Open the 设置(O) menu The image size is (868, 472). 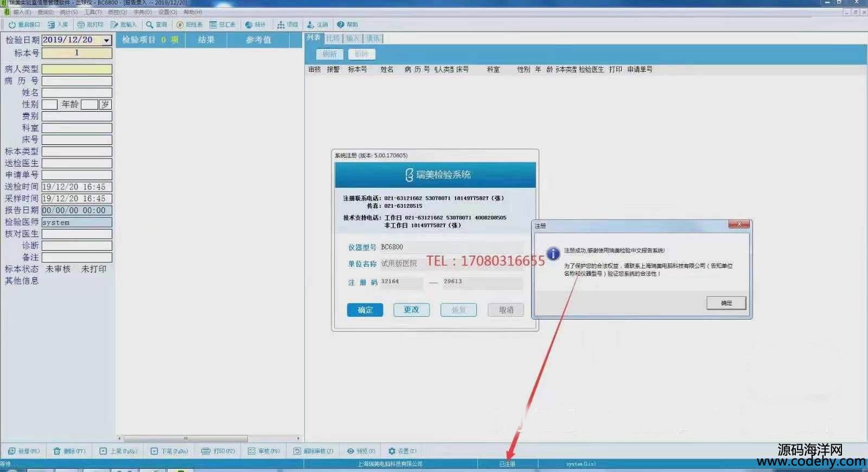click(168, 12)
